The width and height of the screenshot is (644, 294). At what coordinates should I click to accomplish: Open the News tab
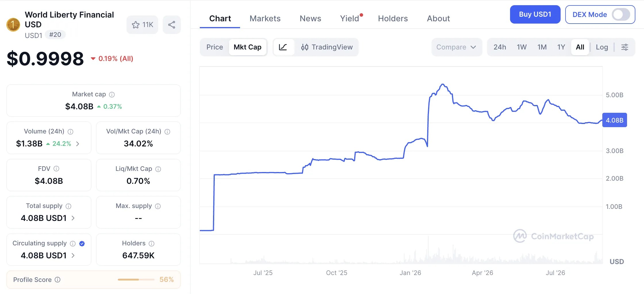click(x=310, y=18)
